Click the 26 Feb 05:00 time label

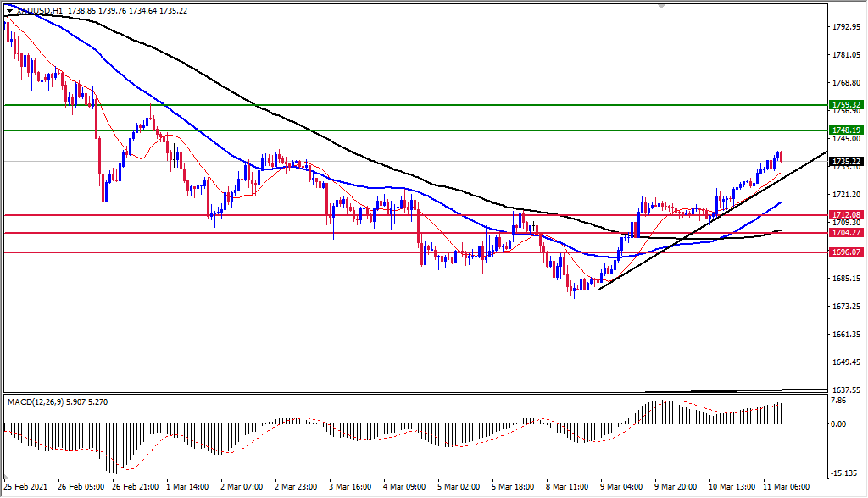point(81,487)
